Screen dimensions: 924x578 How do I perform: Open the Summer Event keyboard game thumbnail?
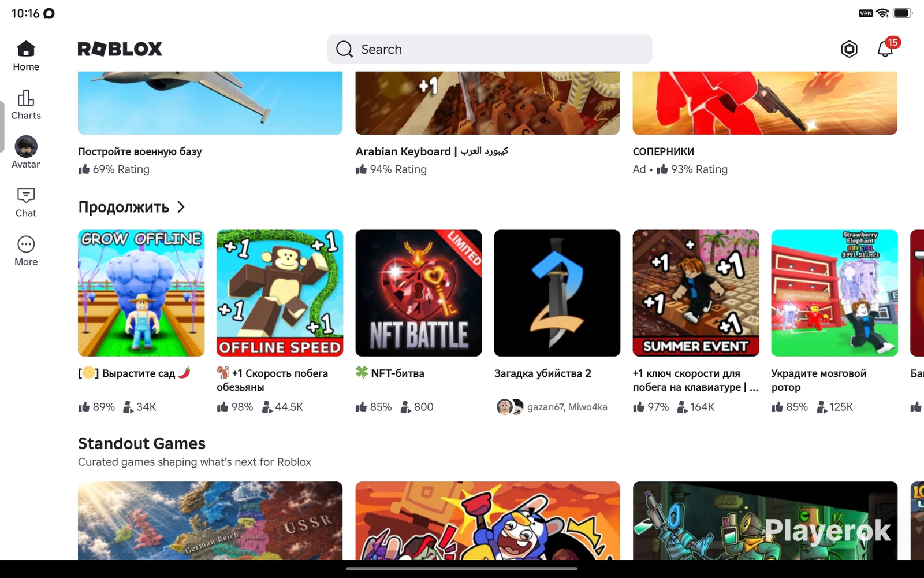pyautogui.click(x=696, y=293)
